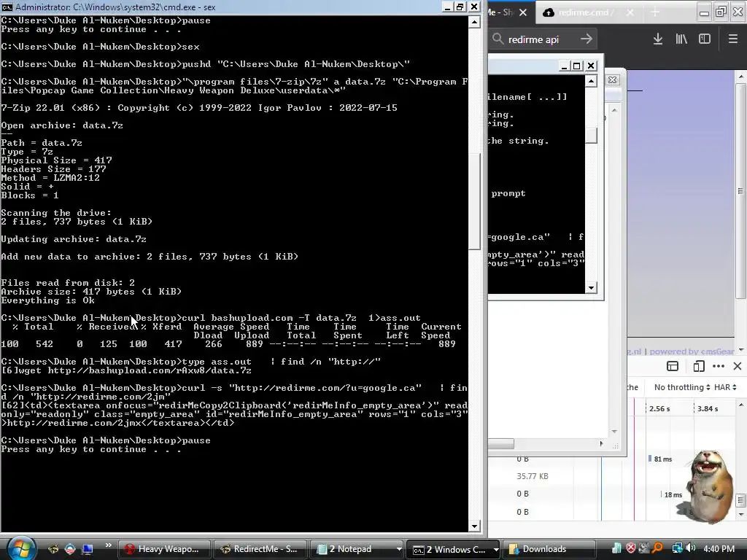Image resolution: width=747 pixels, height=560 pixels.
Task: Expand the '2 Notepad' group dropdown arrow
Action: pyautogui.click(x=399, y=549)
